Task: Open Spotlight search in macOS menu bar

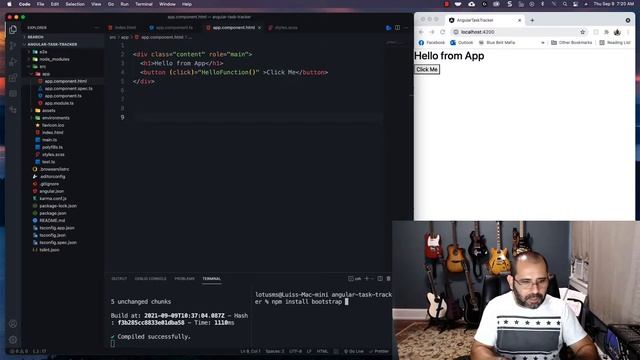Action: [x=564, y=4]
